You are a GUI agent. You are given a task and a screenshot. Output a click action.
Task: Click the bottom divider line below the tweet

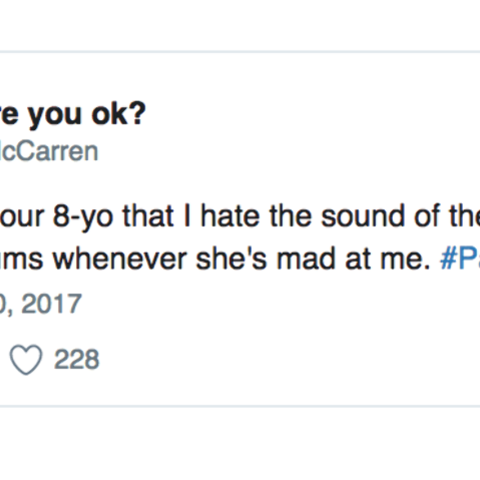coord(240,406)
